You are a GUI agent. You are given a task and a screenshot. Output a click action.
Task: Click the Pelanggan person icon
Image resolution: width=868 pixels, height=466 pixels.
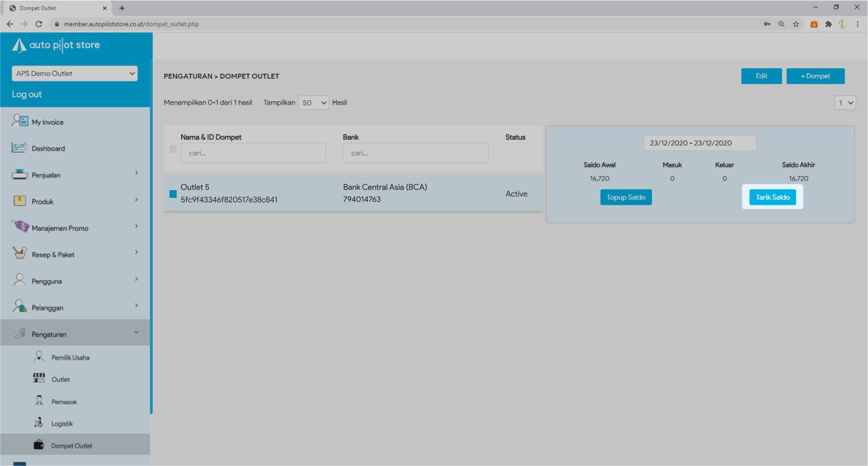click(20, 307)
